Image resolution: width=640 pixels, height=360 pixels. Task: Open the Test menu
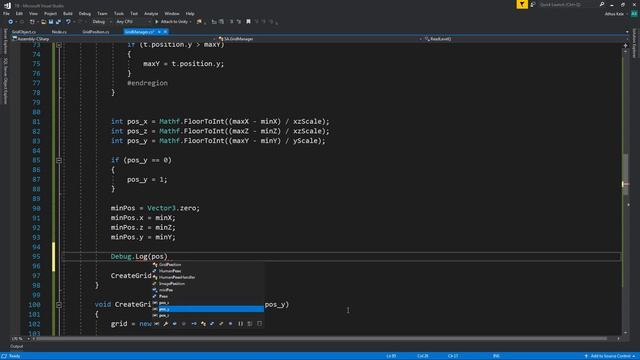pyautogui.click(x=134, y=13)
